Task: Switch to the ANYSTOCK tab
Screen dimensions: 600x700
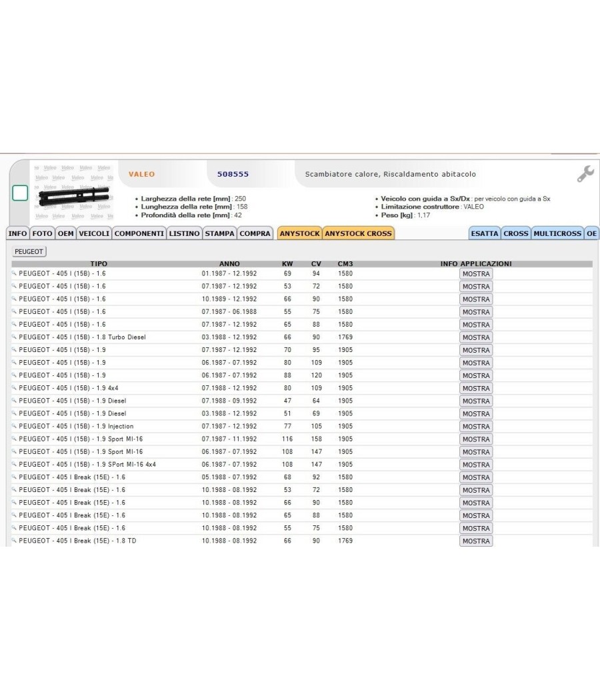Action: [x=299, y=233]
